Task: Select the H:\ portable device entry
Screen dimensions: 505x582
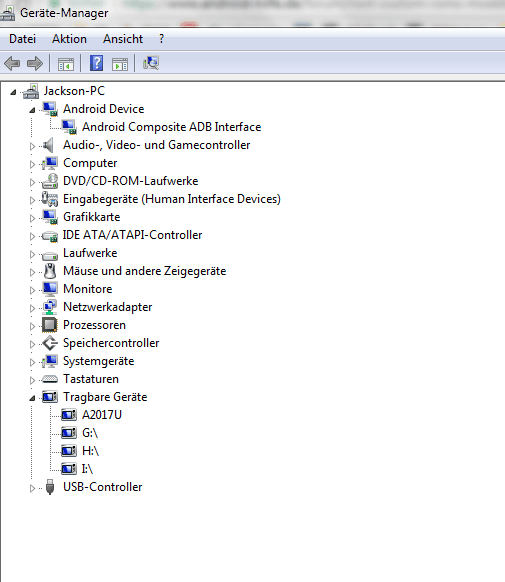Action: coord(91,451)
